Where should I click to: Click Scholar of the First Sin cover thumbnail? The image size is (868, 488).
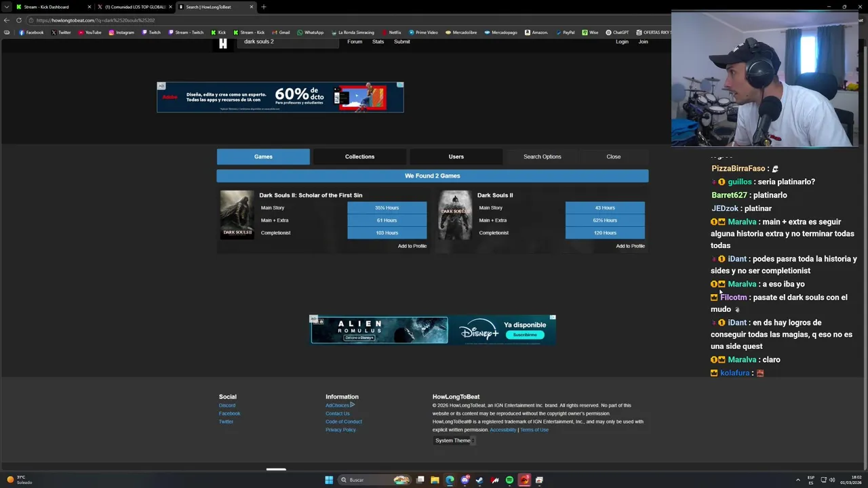237,215
